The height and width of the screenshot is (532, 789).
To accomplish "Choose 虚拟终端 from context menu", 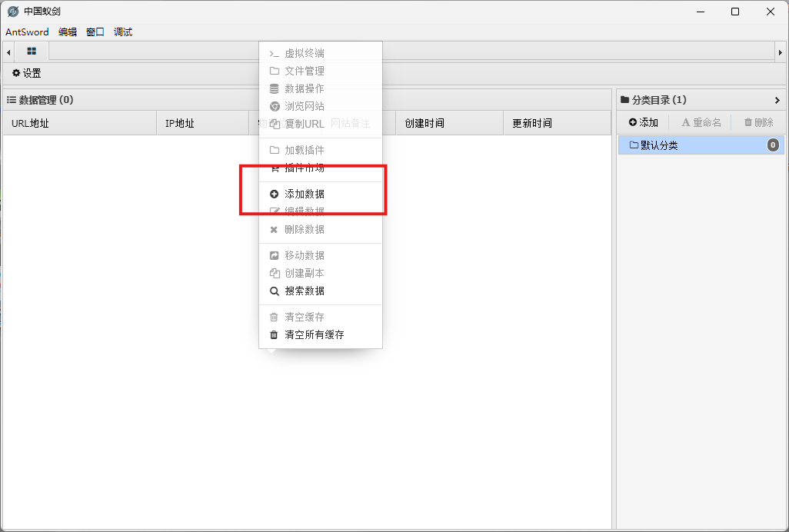I will [321, 53].
